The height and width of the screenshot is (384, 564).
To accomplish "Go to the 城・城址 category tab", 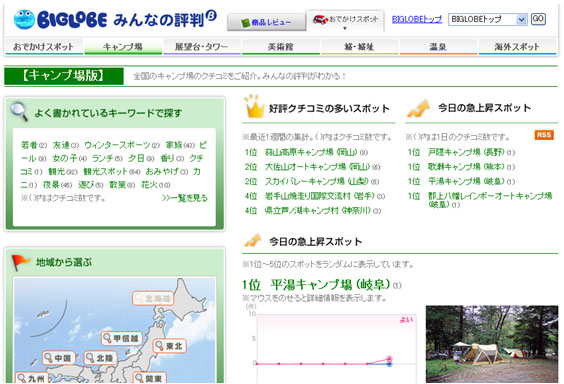I will (x=359, y=47).
